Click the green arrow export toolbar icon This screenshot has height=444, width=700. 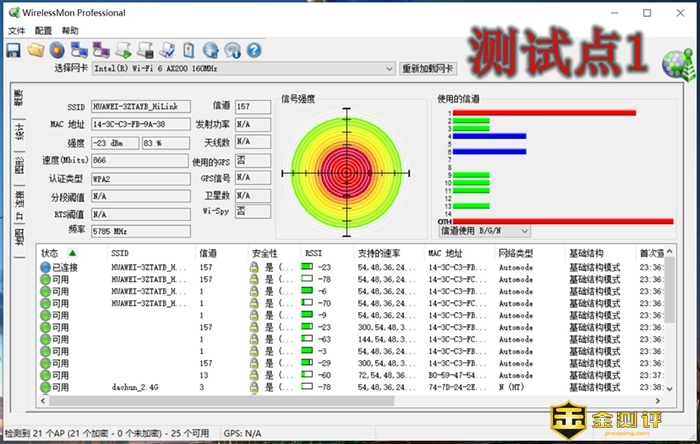tap(123, 49)
